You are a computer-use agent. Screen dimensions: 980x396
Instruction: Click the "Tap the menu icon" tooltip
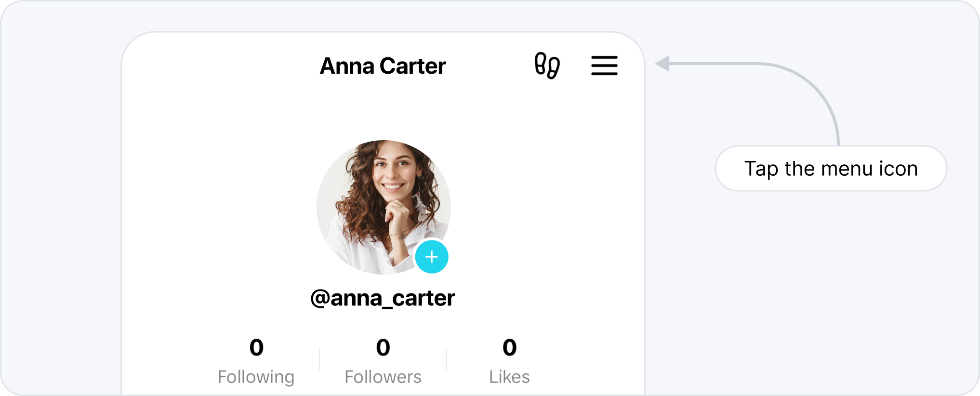(831, 169)
